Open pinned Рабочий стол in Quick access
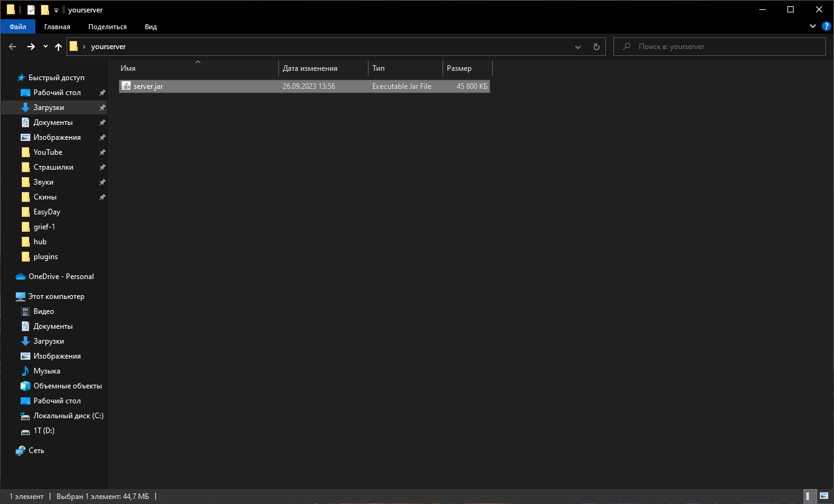The height and width of the screenshot is (504, 834). pyautogui.click(x=57, y=93)
